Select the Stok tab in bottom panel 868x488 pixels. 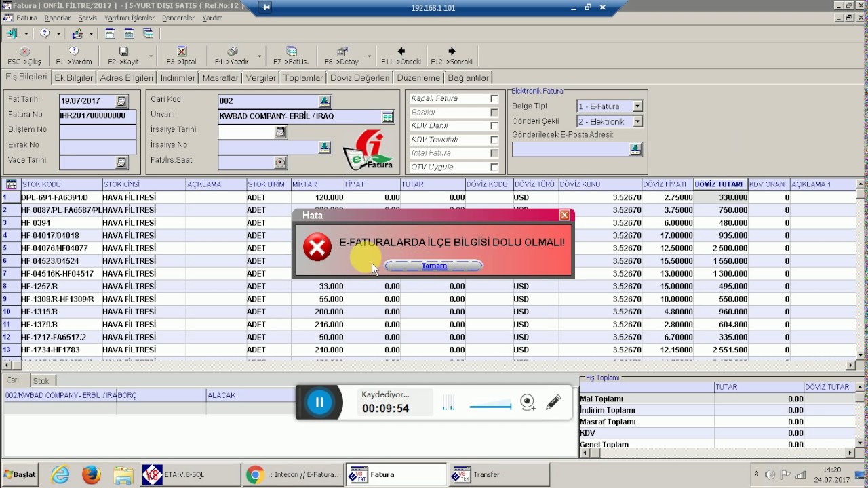[x=41, y=381]
